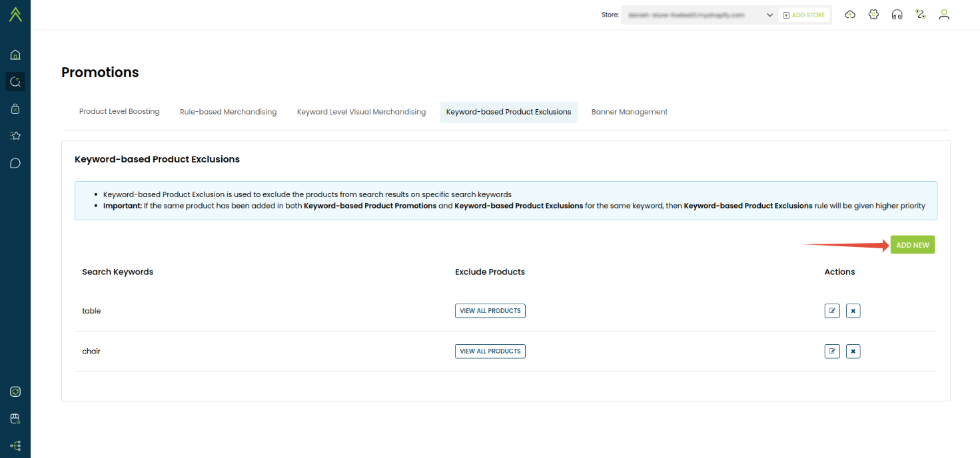This screenshot has height=458, width=980.
Task: Open the Banner Management tab
Action: [630, 112]
